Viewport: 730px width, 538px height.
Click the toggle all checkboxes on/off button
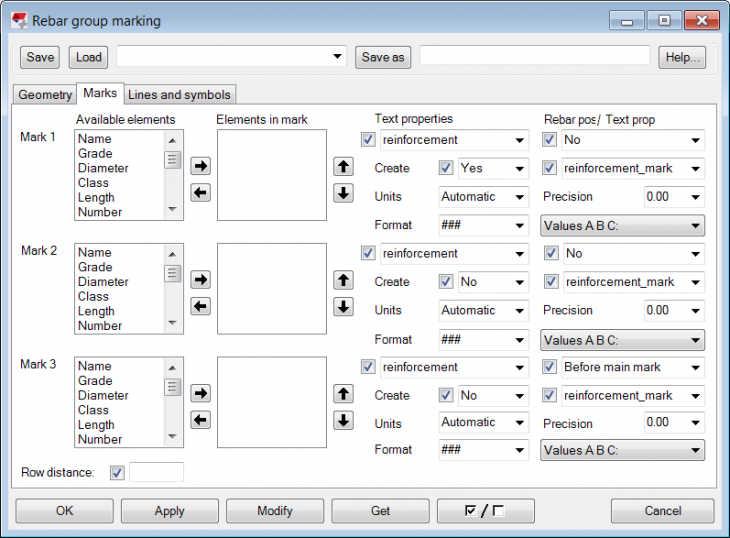(x=485, y=511)
